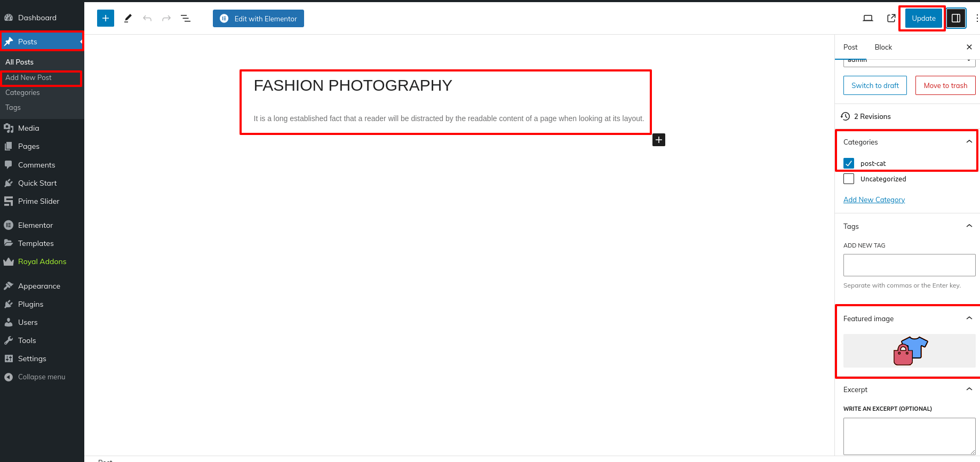
Task: Uncheck the post-cat category checkbox
Action: (x=849, y=163)
